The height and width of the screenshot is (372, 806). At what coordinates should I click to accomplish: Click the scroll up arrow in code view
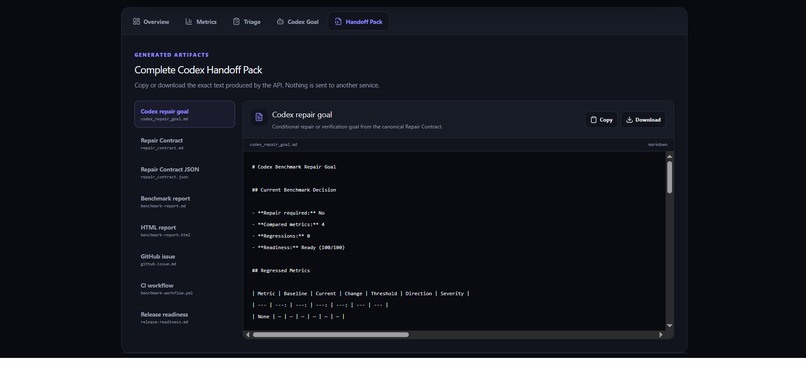coord(669,156)
